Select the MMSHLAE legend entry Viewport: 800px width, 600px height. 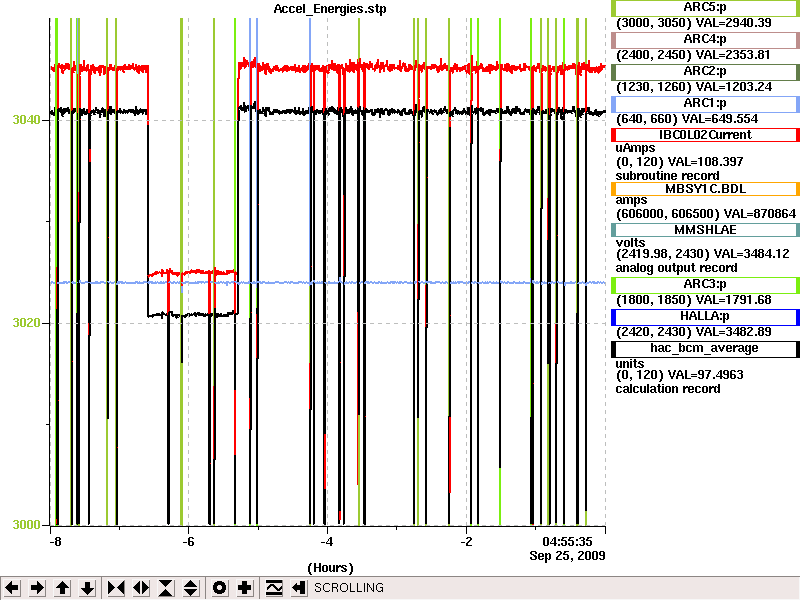(x=705, y=230)
